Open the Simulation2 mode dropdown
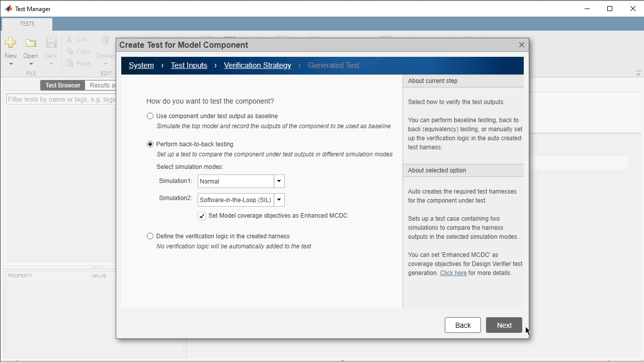Screen dimensions: 644x362 (279, 200)
